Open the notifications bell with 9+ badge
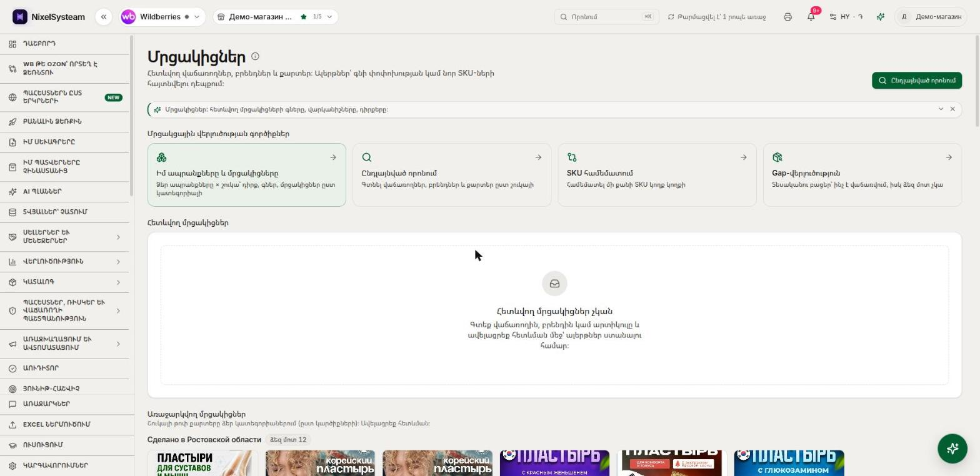Viewport: 980px width, 476px height. tap(811, 17)
